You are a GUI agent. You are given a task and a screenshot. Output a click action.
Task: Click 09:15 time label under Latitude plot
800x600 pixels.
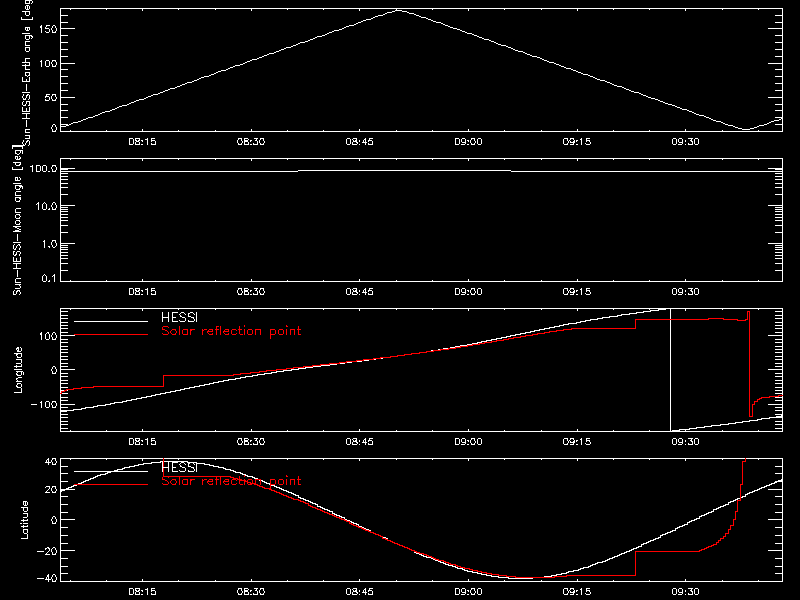click(x=577, y=591)
